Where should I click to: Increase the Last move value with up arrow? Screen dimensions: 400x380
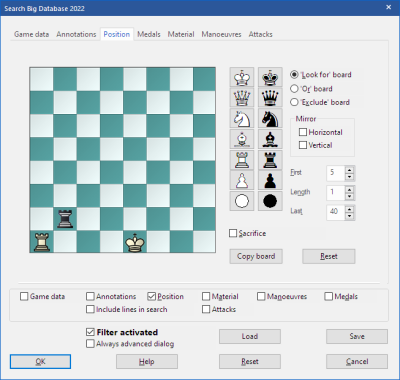[x=349, y=209]
